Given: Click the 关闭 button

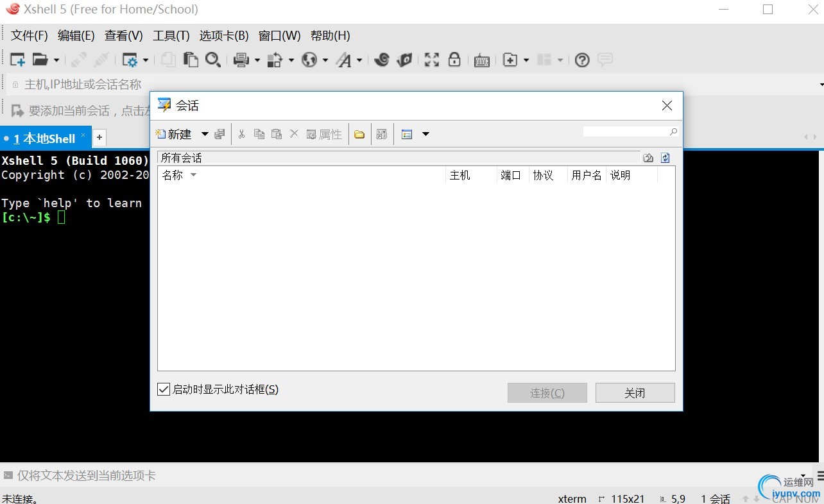Looking at the screenshot, I should click(x=635, y=393).
